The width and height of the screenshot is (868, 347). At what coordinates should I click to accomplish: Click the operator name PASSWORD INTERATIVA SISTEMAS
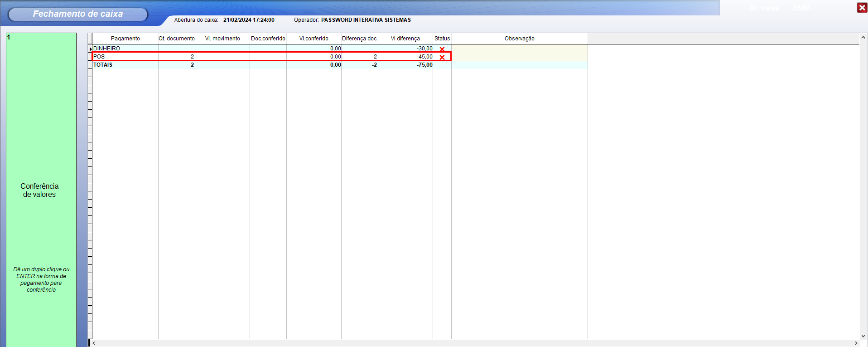point(366,20)
